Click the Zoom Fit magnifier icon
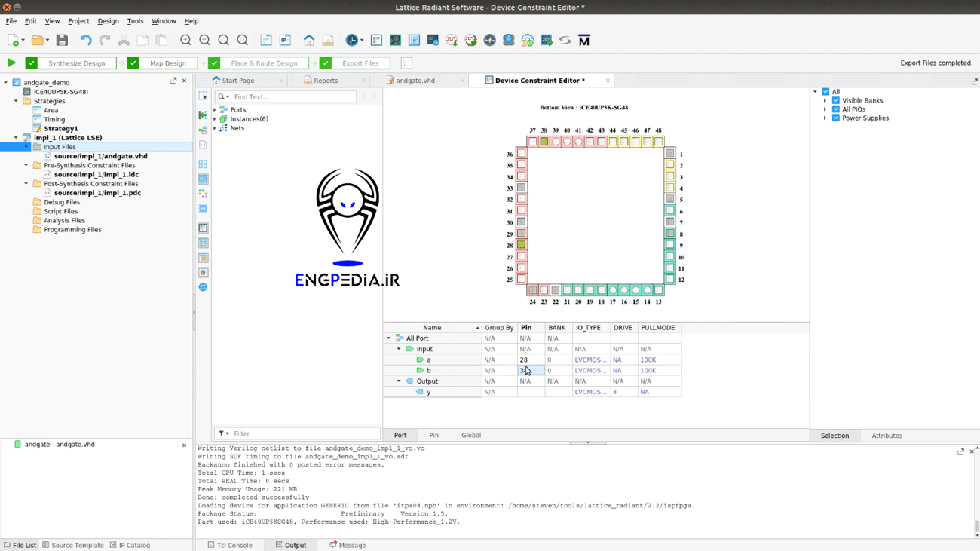Screen dimensions: 980x551 click(x=223, y=40)
